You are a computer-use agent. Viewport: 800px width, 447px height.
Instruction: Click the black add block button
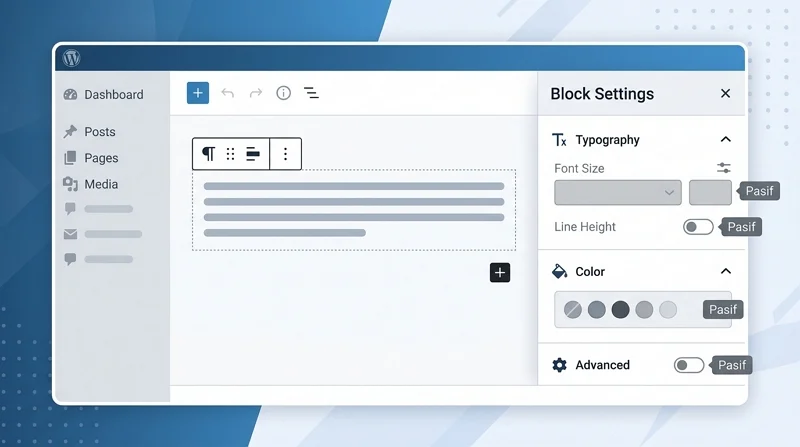point(500,272)
